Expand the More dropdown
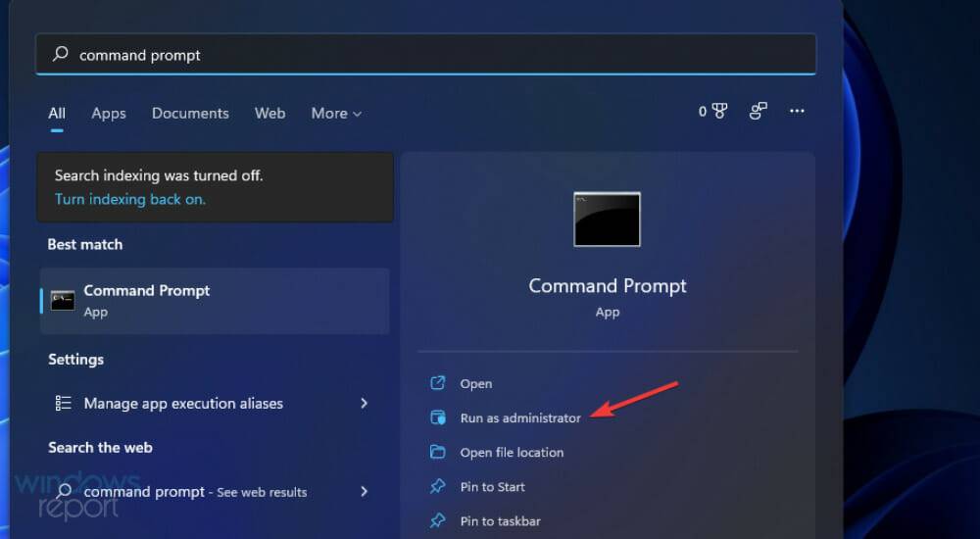This screenshot has height=539, width=980. click(336, 113)
